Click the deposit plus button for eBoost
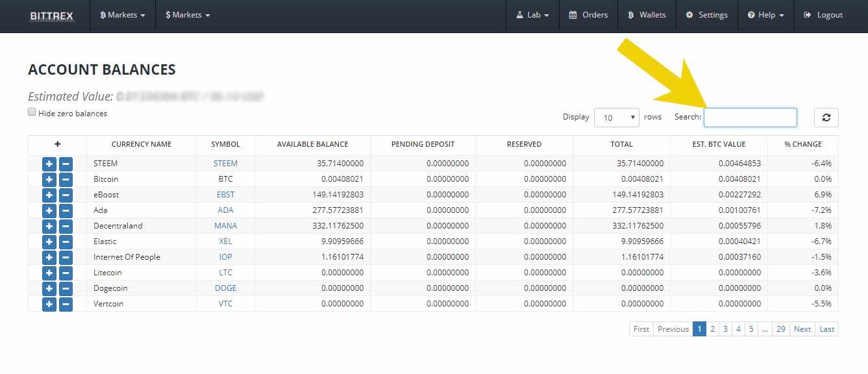The width and height of the screenshot is (868, 374). [x=49, y=195]
